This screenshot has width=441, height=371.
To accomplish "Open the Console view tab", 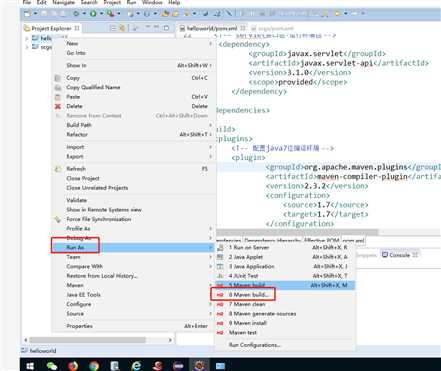I will pyautogui.click(x=400, y=255).
